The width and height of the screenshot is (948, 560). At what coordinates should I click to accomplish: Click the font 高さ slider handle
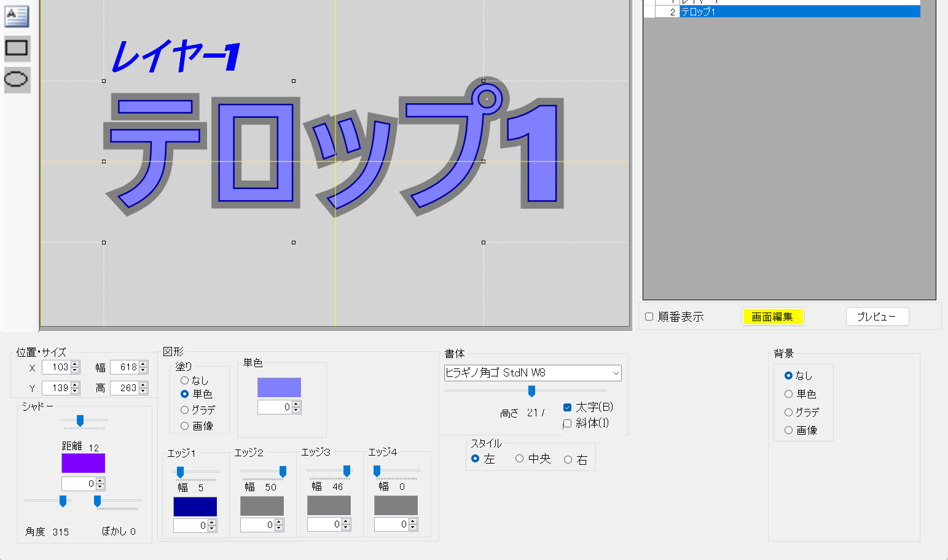tap(531, 391)
